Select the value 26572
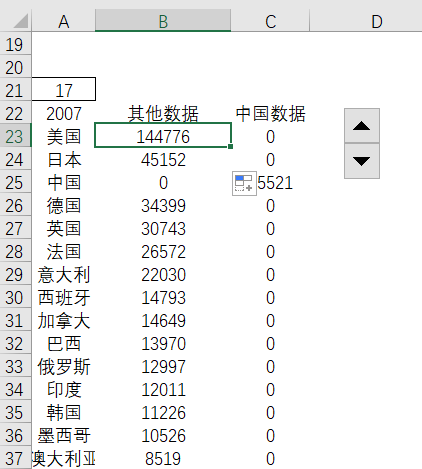This screenshot has height=469, width=422. tap(163, 251)
